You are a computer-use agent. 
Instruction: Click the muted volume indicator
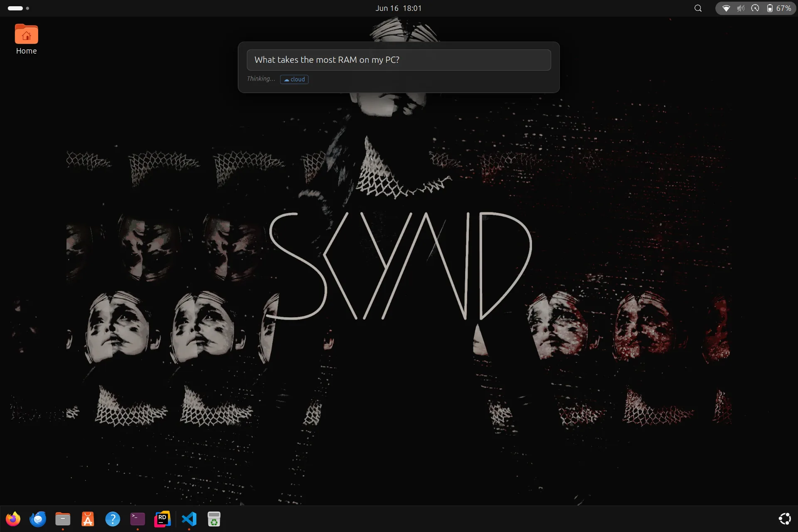pos(741,8)
